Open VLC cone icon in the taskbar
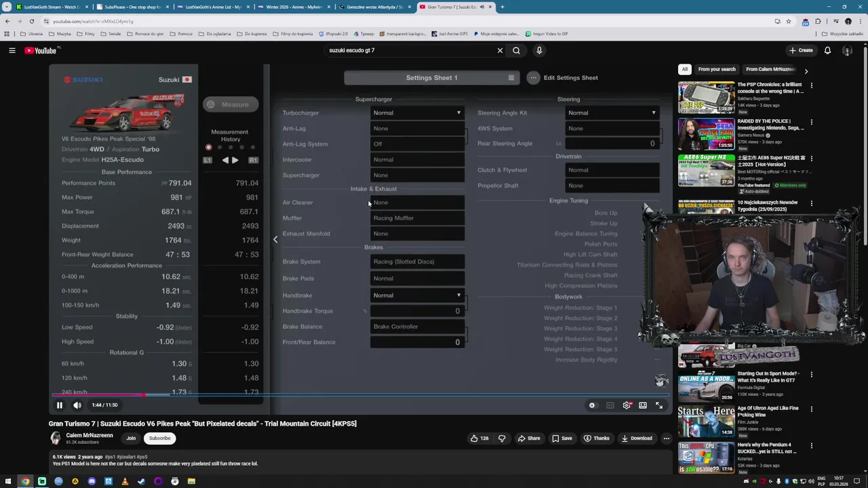This screenshot has height=488, width=868. click(x=125, y=481)
